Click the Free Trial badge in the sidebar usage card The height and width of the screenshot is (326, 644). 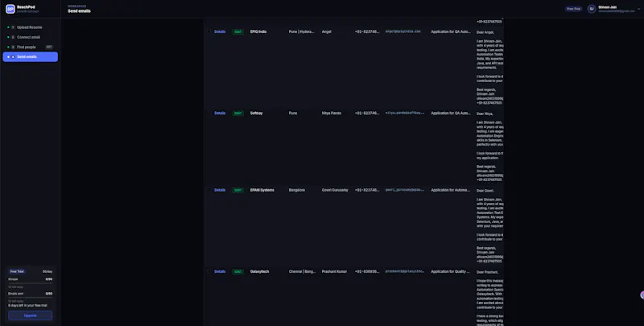coord(17,271)
